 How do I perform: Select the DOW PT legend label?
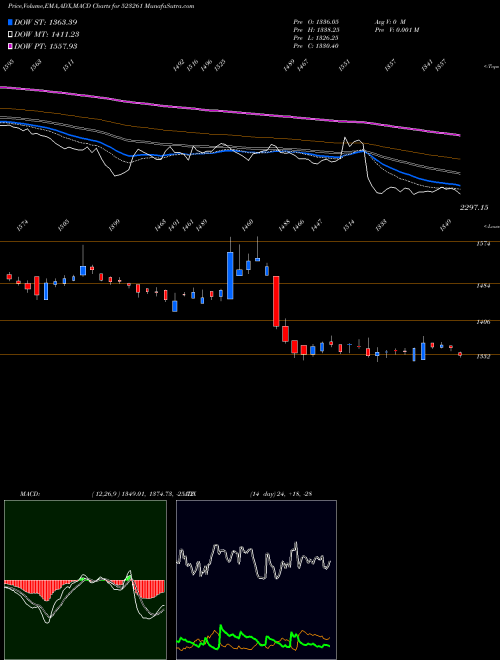point(45,46)
